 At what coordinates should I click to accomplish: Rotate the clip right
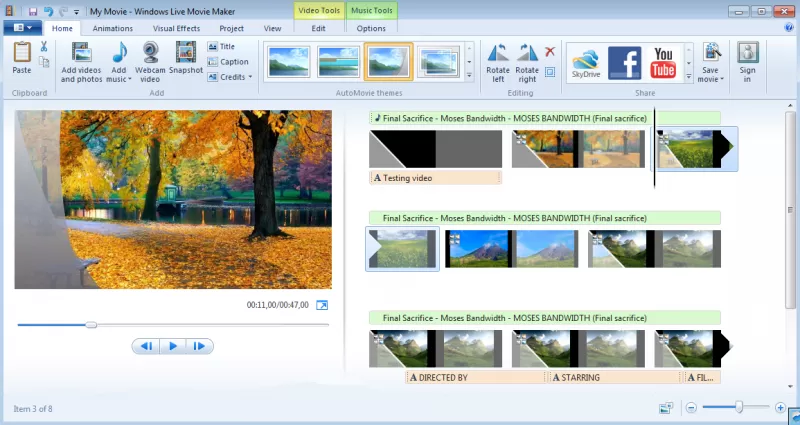point(527,63)
